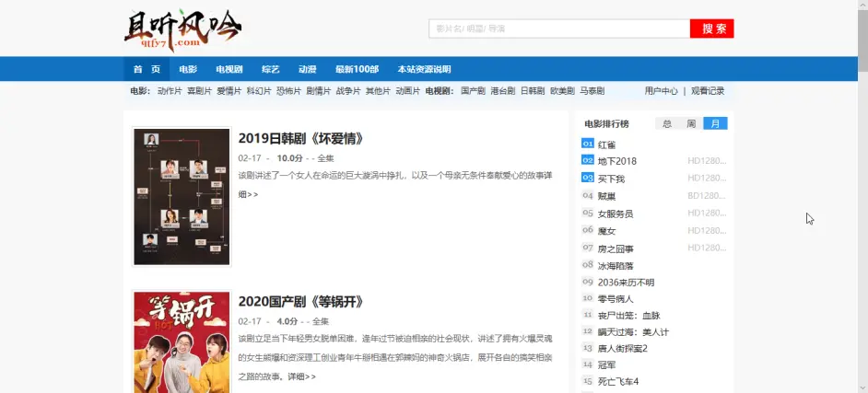This screenshot has width=868, height=393.
Task: Open ranked movie 唐人街探案2
Action: tap(623, 349)
